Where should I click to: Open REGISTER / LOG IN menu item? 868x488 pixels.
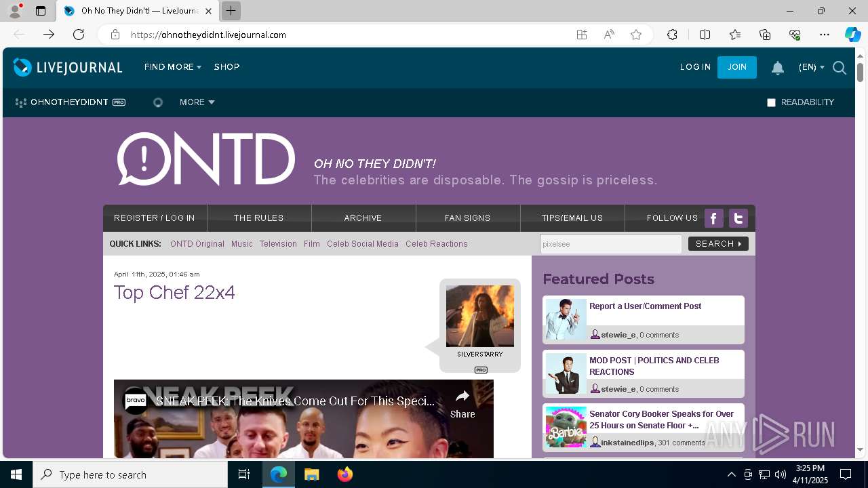pos(155,218)
